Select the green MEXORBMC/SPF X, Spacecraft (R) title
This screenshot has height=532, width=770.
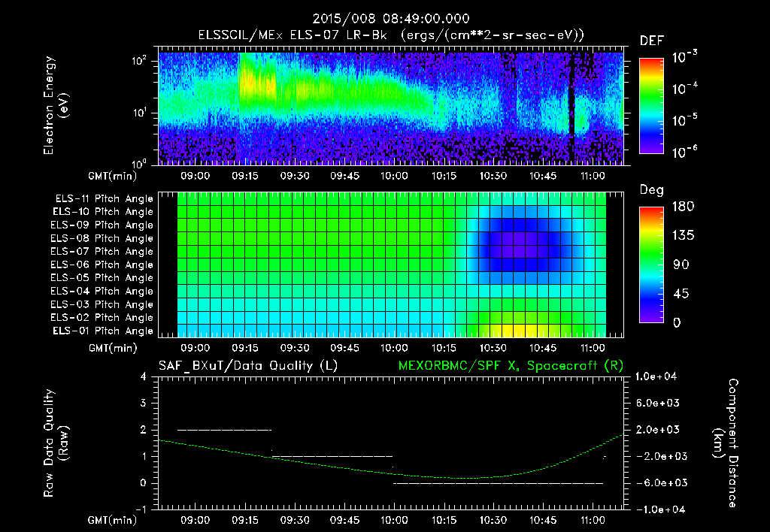coord(511,366)
